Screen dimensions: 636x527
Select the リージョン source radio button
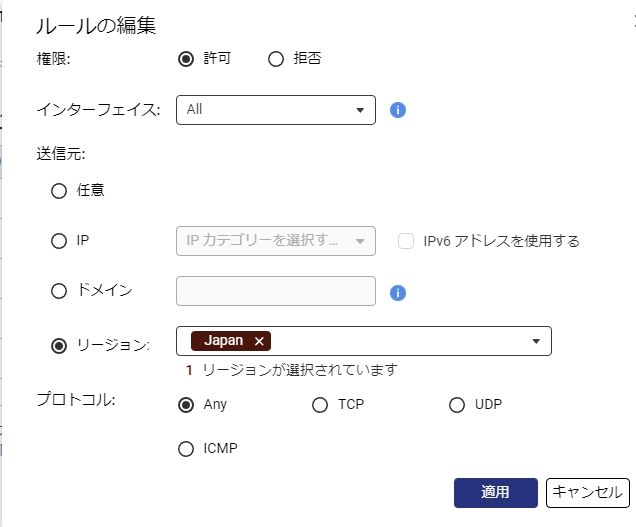(59, 345)
